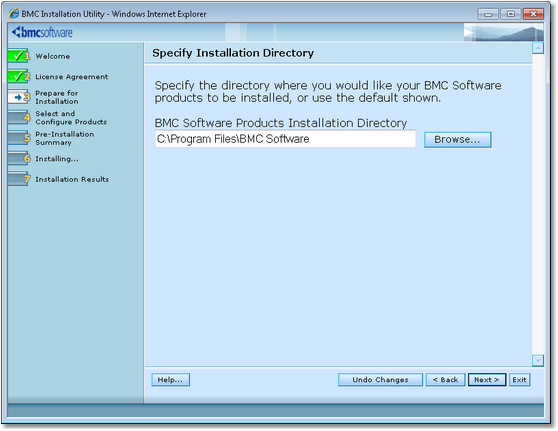Image resolution: width=558 pixels, height=431 pixels.
Task: Click the Specify Installation Directory heading
Action: tap(233, 53)
